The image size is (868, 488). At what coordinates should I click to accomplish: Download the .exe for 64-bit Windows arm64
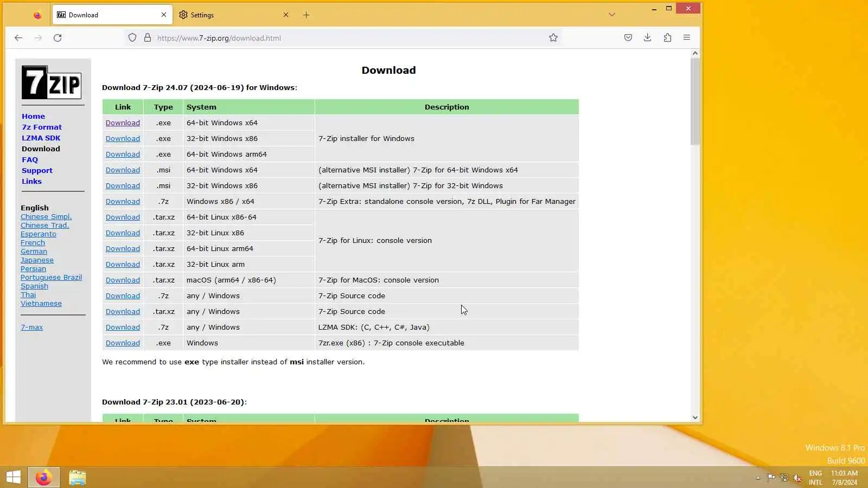[123, 155]
